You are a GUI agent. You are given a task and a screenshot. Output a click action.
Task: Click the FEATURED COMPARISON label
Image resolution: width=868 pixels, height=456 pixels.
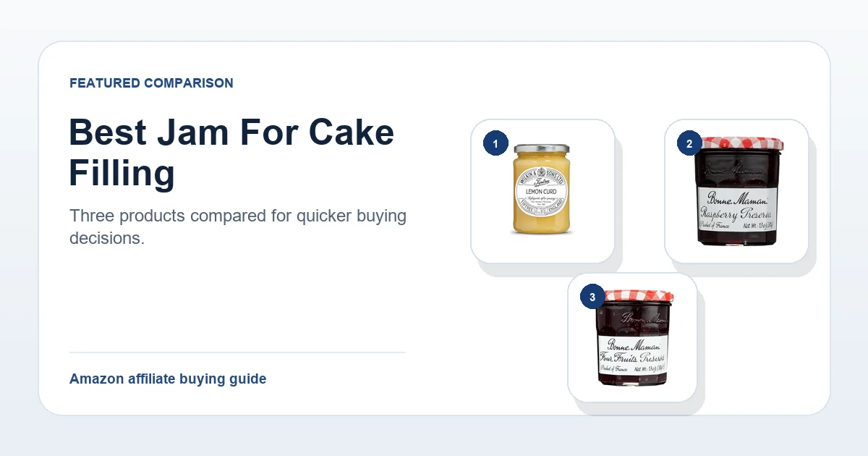click(151, 83)
